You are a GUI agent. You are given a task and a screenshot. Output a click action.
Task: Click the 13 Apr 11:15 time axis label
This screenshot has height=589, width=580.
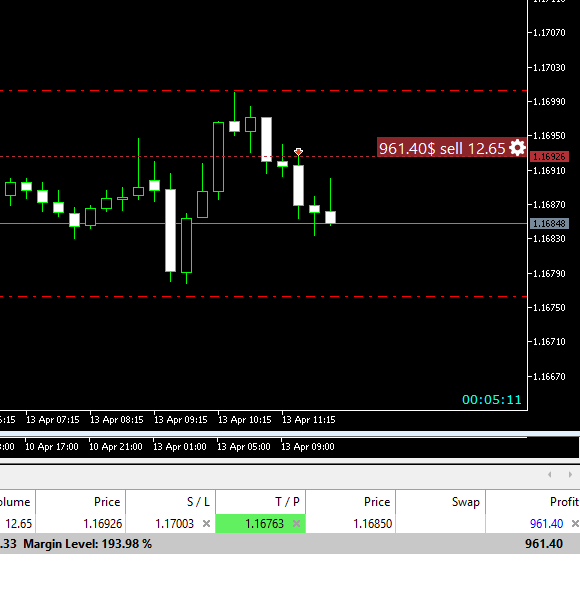309,420
